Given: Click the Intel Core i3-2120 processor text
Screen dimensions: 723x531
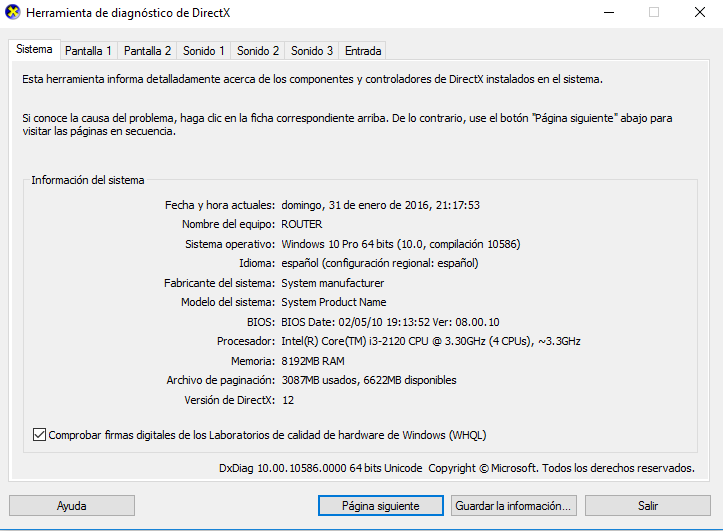Looking at the screenshot, I should coord(431,341).
